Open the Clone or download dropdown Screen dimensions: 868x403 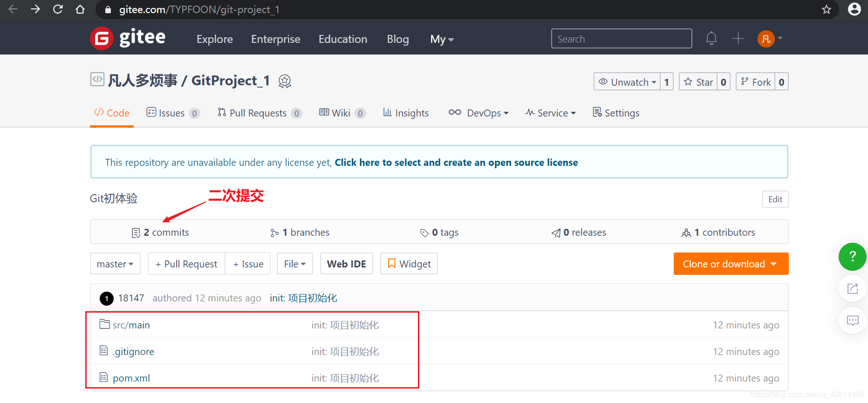tap(731, 264)
